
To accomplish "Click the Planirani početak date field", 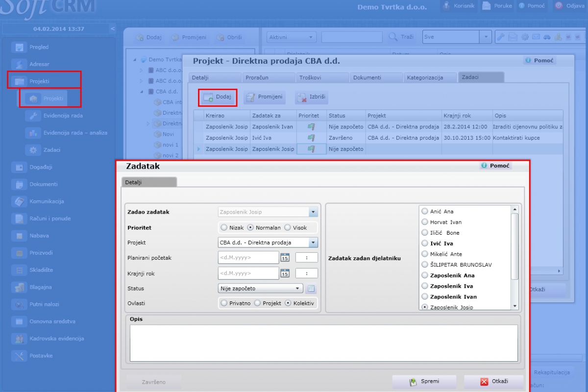I will click(x=248, y=258).
